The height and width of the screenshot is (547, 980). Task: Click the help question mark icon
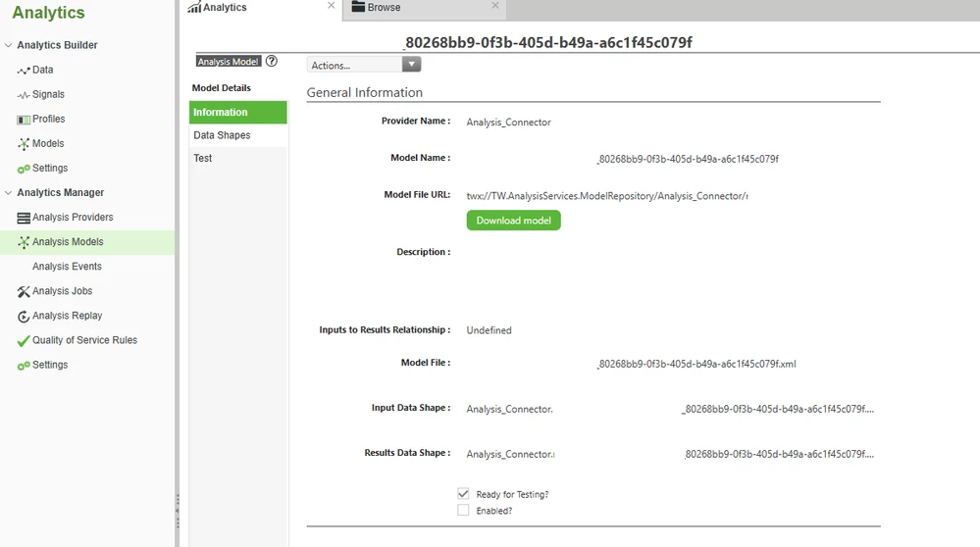coord(272,61)
